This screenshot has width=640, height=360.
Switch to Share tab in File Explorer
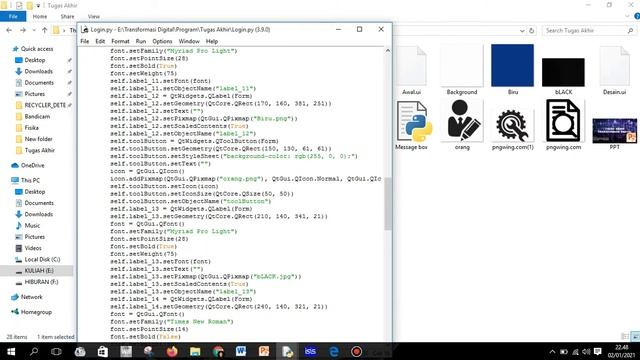tap(67, 16)
